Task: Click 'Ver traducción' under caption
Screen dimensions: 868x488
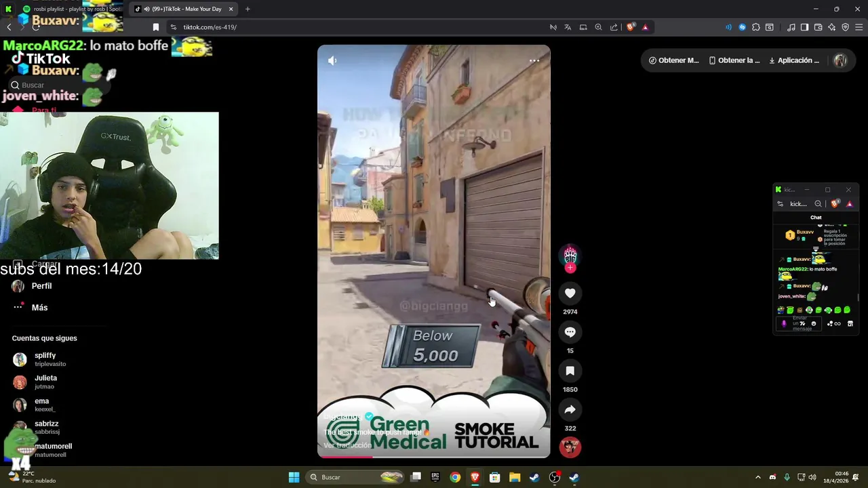Action: 348,445
